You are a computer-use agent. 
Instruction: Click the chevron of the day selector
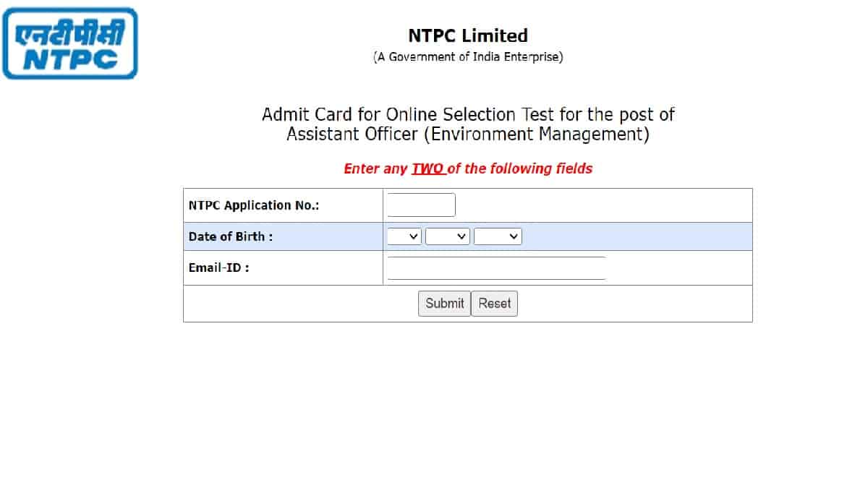[414, 236]
